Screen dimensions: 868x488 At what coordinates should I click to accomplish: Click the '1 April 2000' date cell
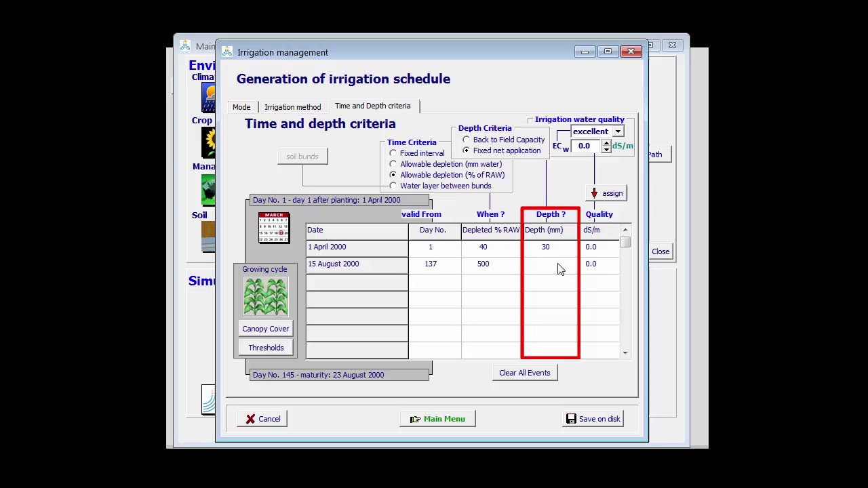click(x=357, y=247)
